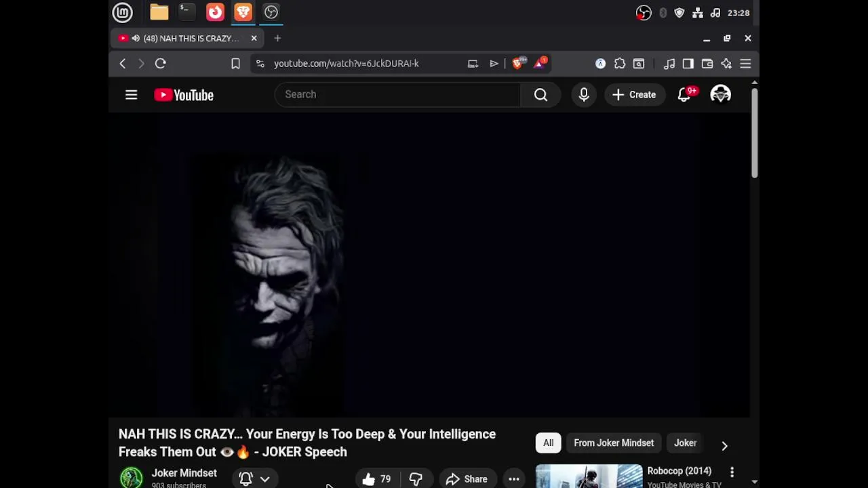Open the Brave Wallet
868x488 pixels.
pyautogui.click(x=707, y=64)
